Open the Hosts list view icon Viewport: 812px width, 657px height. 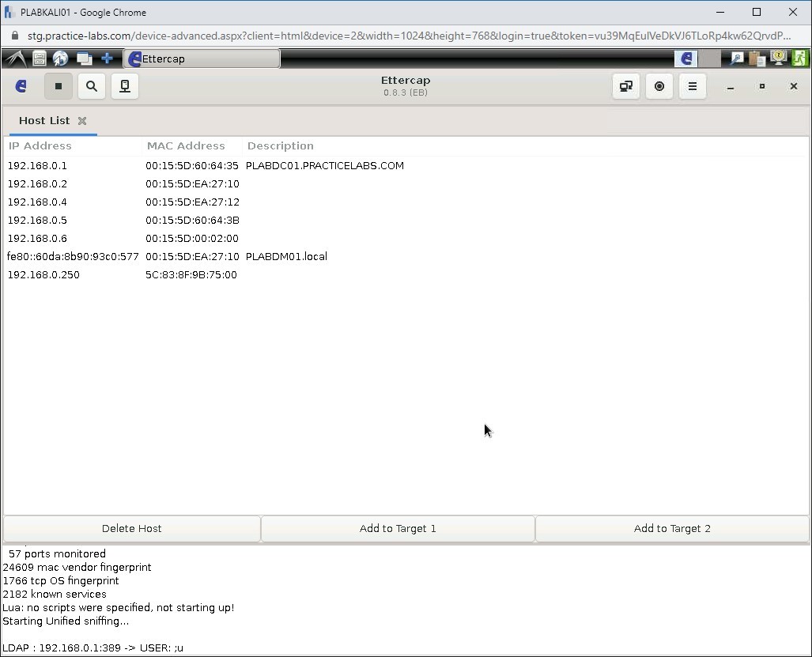click(x=124, y=86)
